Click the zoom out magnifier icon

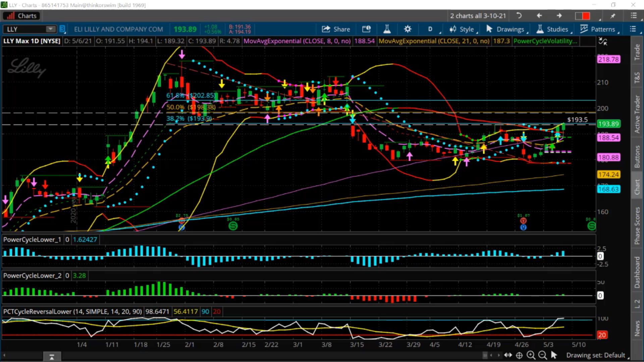coord(542,355)
